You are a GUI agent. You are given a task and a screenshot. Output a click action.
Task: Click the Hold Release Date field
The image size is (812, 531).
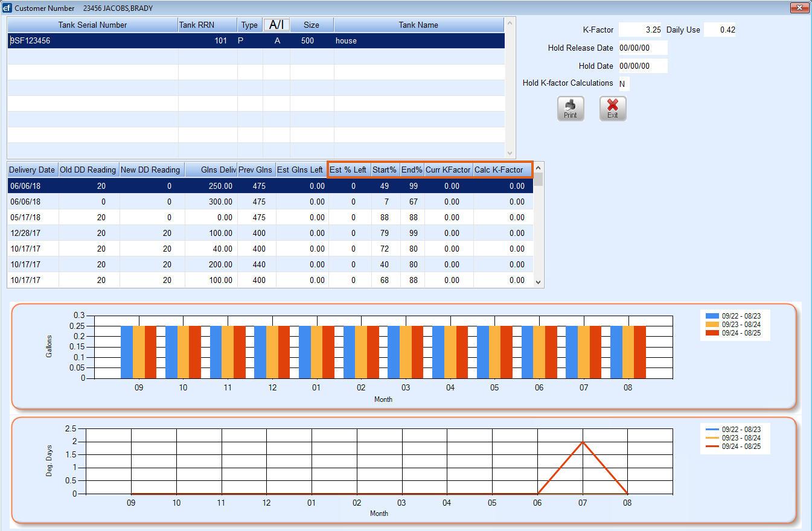[x=643, y=48]
